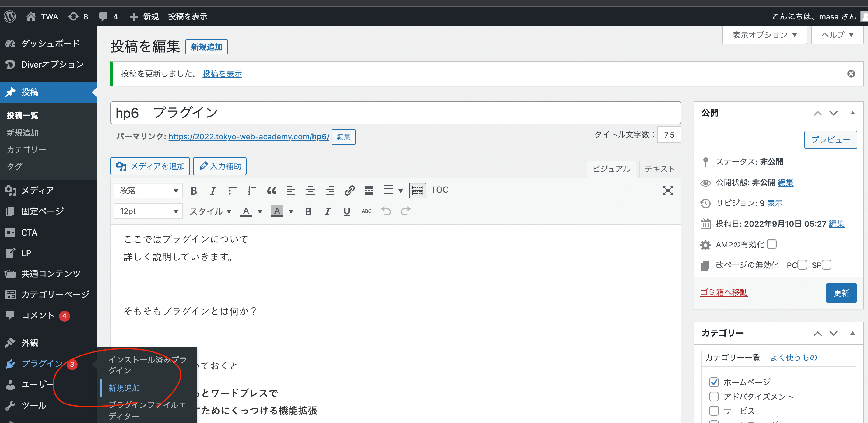Undo the last edit
The image size is (868, 423).
[386, 211]
